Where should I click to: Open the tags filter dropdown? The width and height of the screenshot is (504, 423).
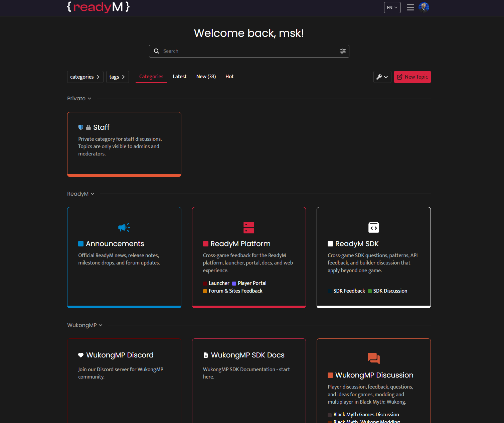coord(117,77)
